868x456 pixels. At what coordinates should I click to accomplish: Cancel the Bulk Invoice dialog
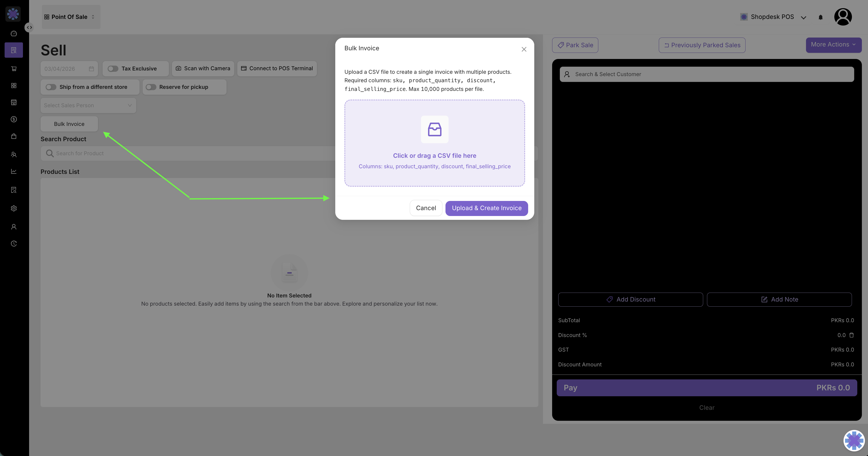[426, 208]
